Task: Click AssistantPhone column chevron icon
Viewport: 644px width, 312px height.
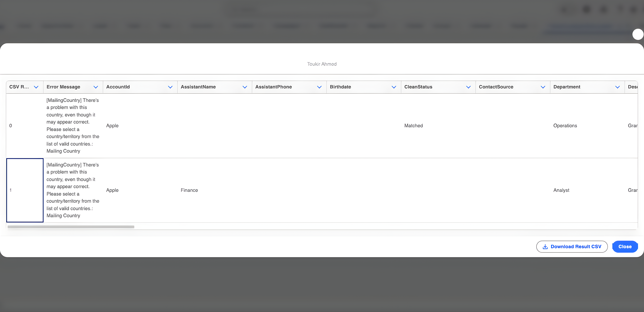Action: point(319,87)
